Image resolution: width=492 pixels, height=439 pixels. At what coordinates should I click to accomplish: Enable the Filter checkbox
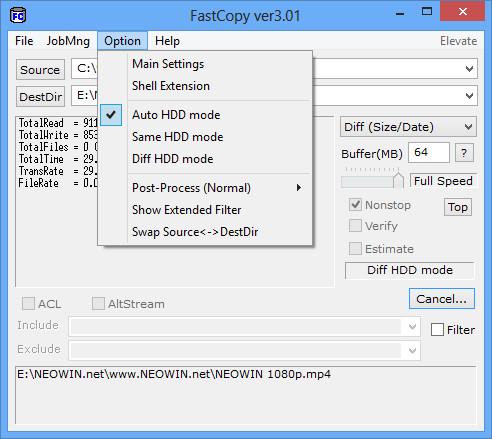click(437, 330)
